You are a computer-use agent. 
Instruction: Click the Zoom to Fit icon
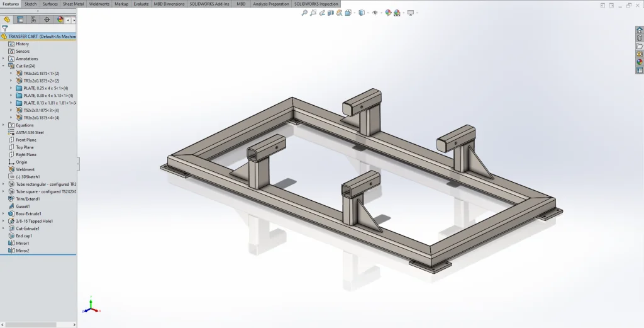point(304,13)
